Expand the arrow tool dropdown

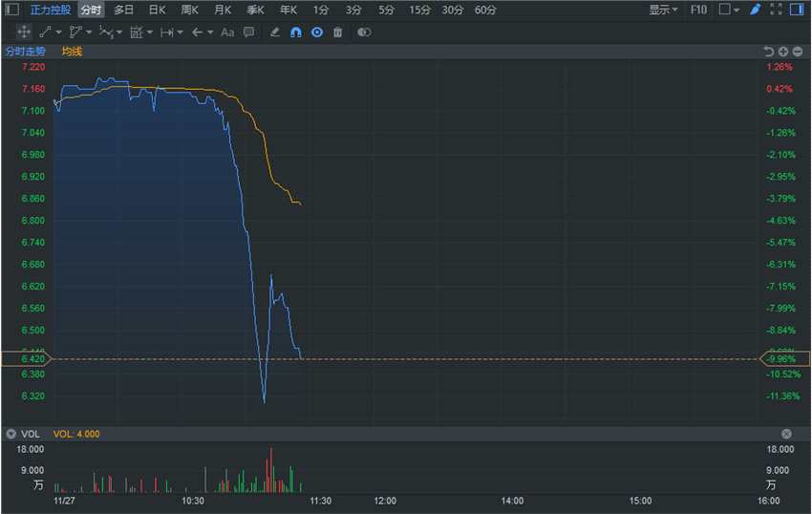coord(210,32)
